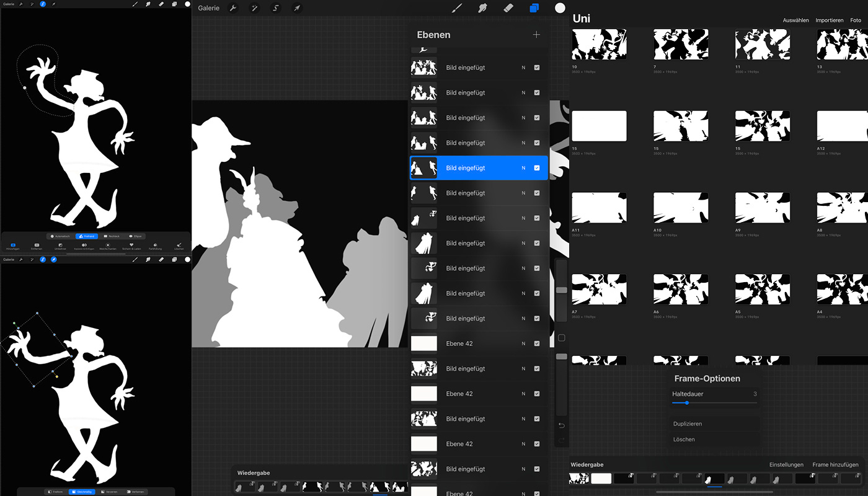
Task: Expand blend mode N of topmost Ebene 42
Action: pyautogui.click(x=523, y=343)
